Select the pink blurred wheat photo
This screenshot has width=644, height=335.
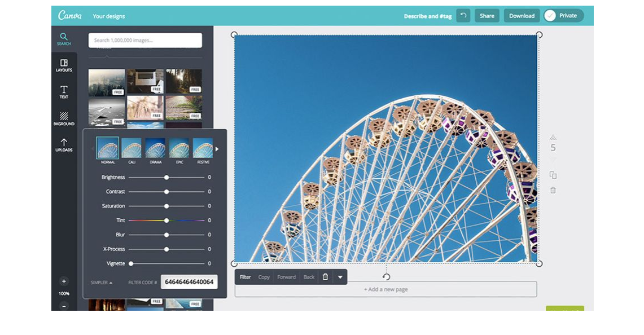(x=145, y=108)
